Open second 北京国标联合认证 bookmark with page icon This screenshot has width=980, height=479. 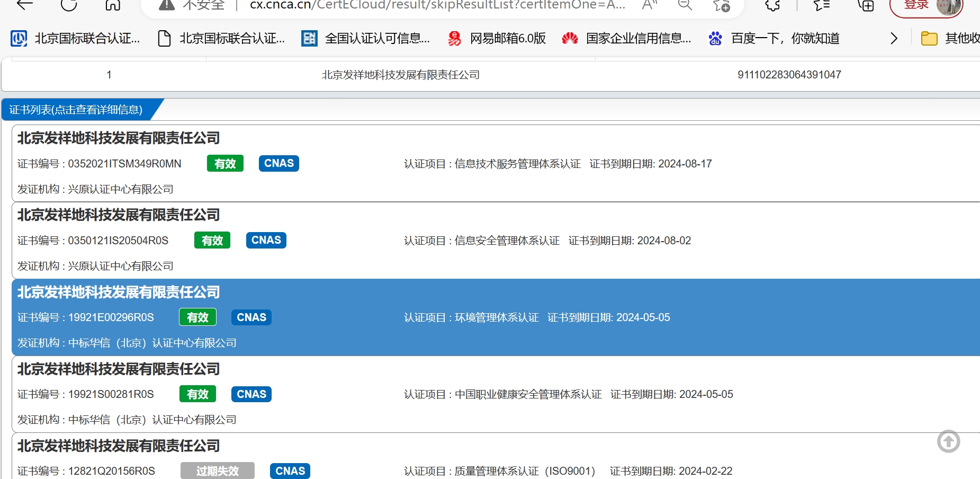(x=221, y=38)
